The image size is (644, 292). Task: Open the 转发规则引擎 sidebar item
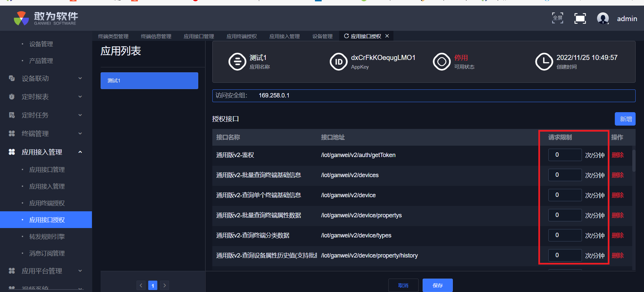point(47,237)
